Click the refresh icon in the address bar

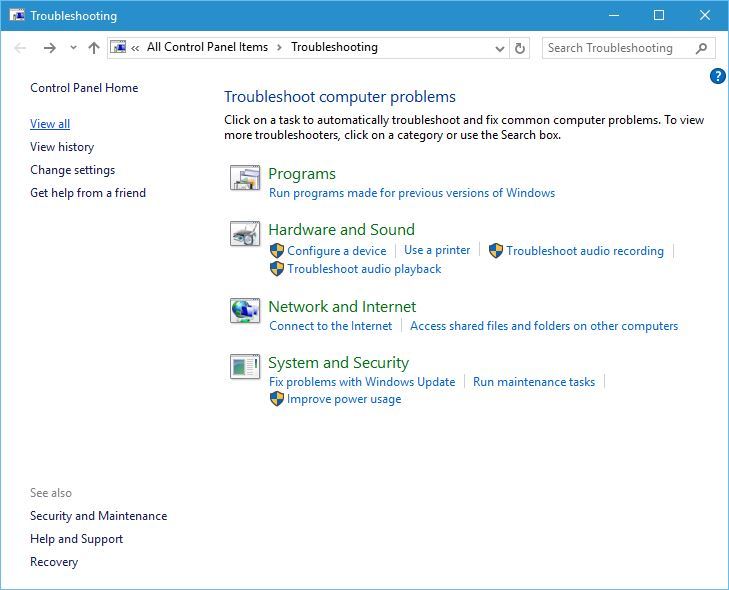(520, 48)
